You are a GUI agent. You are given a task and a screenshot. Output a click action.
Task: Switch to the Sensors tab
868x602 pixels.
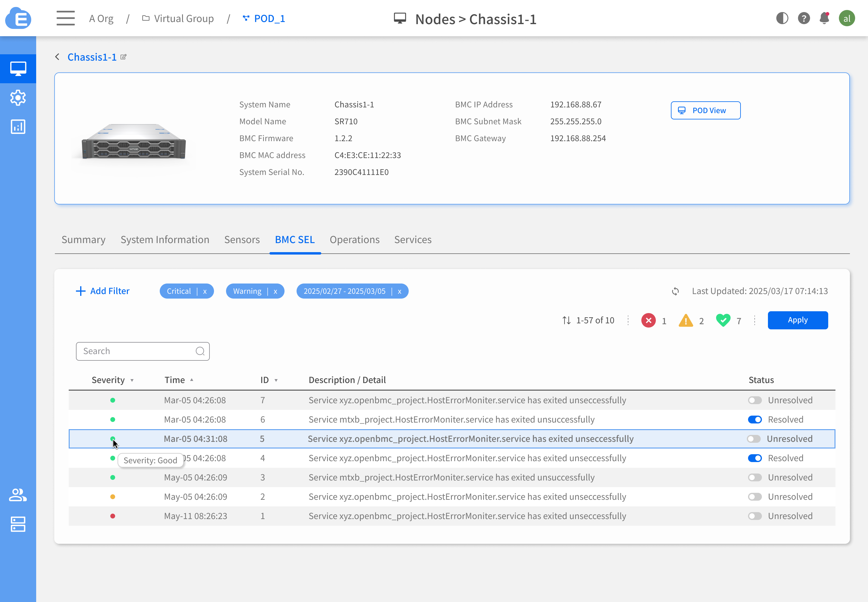tap(242, 239)
